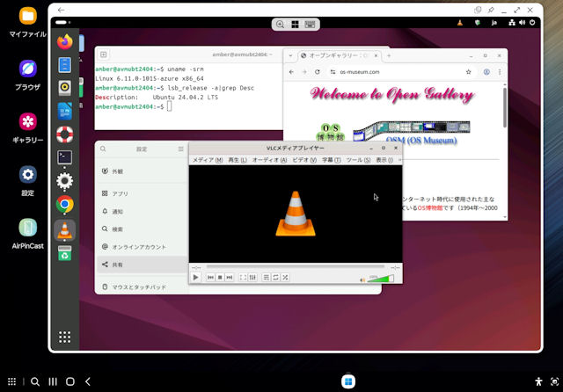The height and width of the screenshot is (392, 563).
Task: Close the オープンギャラリー tab in Chrome
Action: (x=376, y=55)
